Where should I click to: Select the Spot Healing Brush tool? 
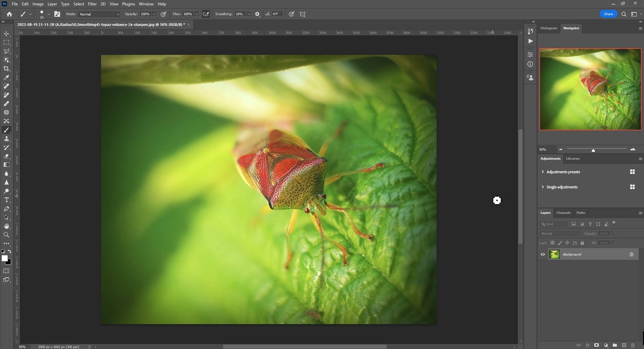(x=7, y=86)
